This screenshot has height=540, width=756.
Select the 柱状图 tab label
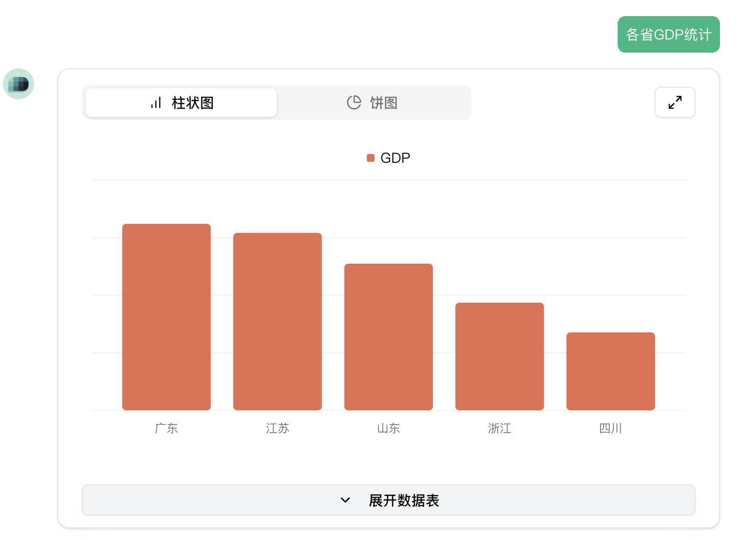coord(193,103)
